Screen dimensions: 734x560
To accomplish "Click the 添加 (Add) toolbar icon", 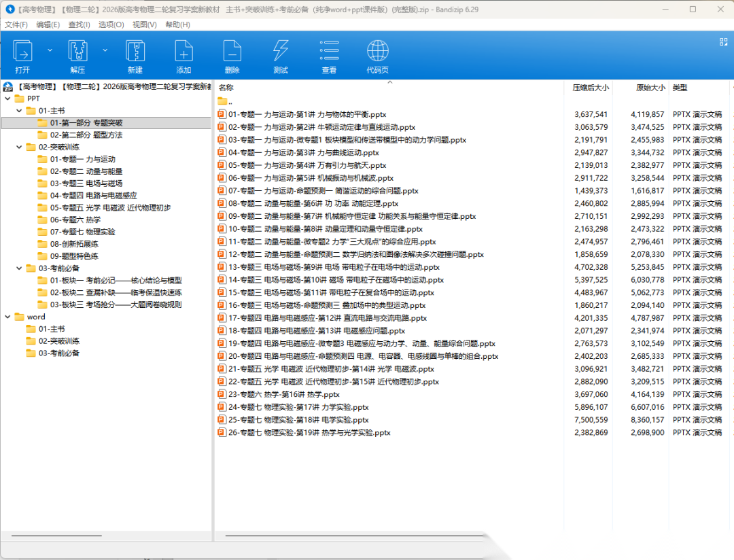I will [x=183, y=52].
